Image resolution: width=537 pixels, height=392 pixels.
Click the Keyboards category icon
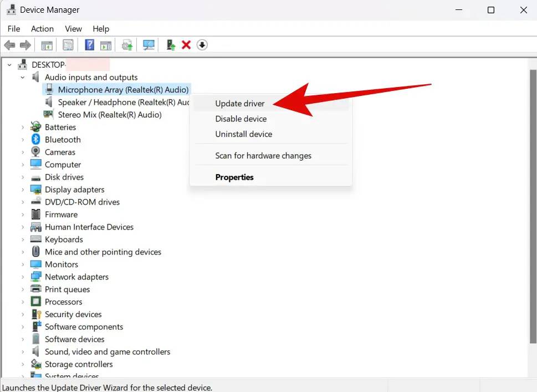tap(35, 239)
